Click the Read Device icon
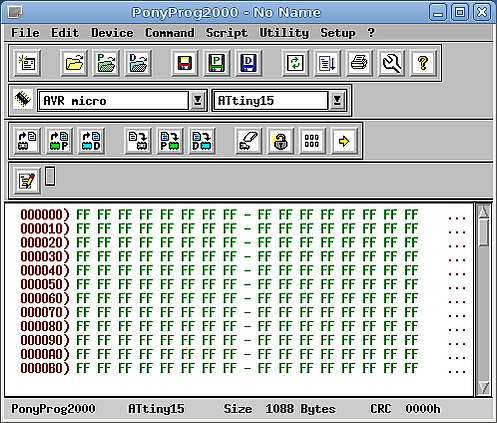The height and width of the screenshot is (423, 497). pos(27,141)
